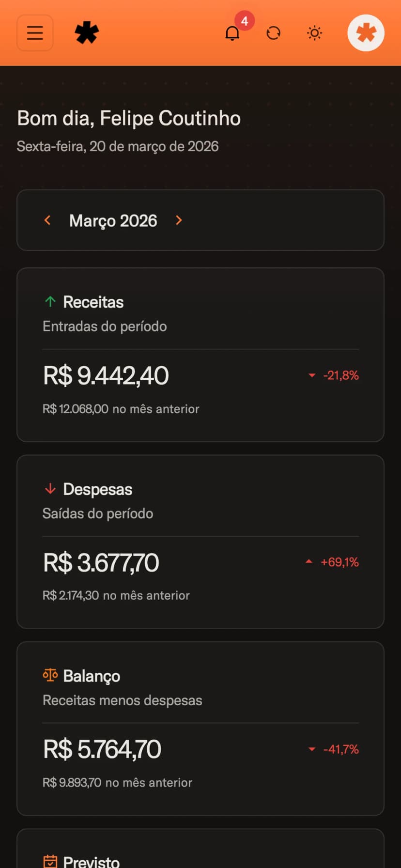Open the user profile avatar
Image resolution: width=401 pixels, height=868 pixels.
[366, 33]
